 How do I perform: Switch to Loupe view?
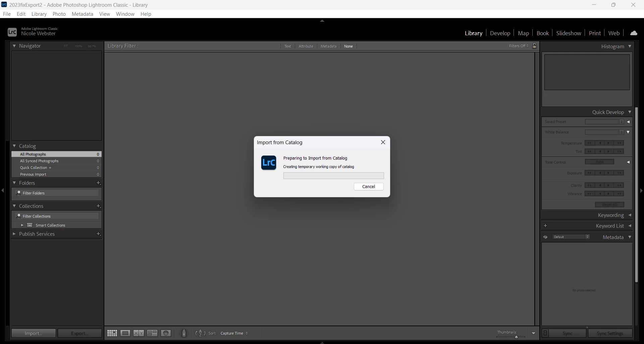[x=125, y=333]
